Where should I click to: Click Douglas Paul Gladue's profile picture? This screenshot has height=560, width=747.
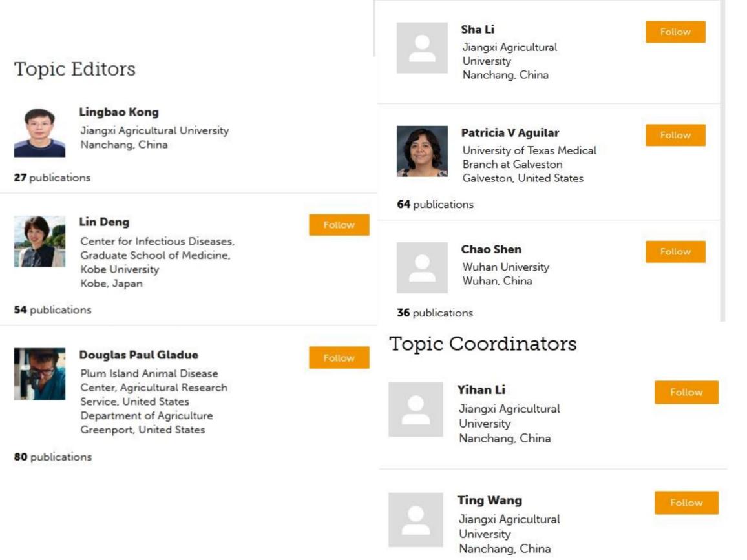[39, 374]
